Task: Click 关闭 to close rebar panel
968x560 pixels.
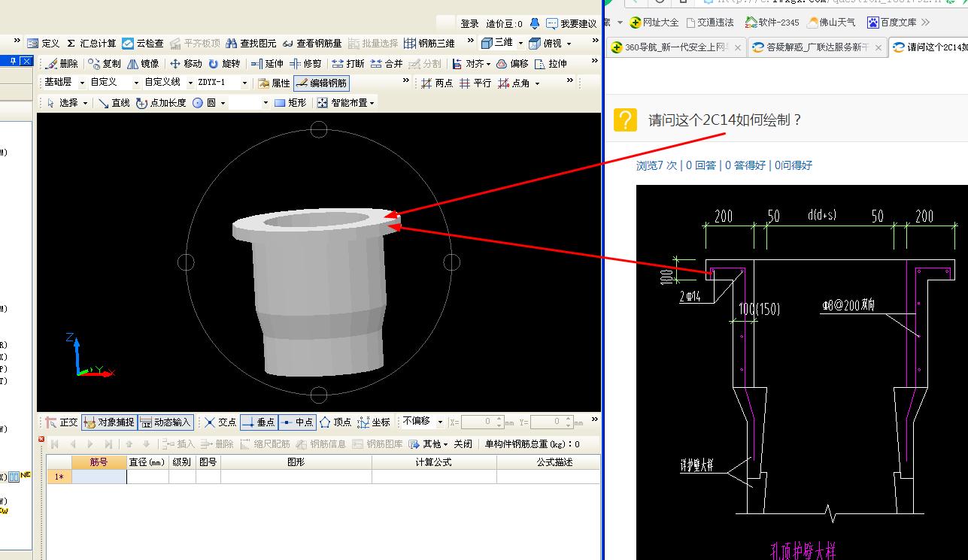Action: [463, 444]
